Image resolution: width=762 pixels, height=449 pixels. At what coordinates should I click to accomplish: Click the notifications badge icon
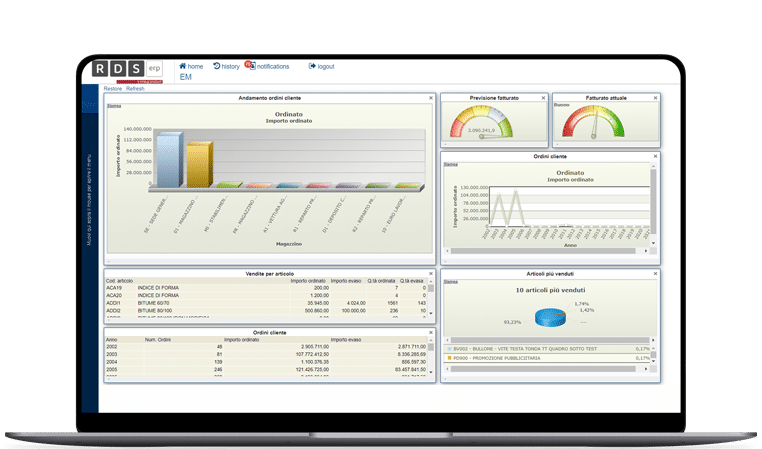250,65
